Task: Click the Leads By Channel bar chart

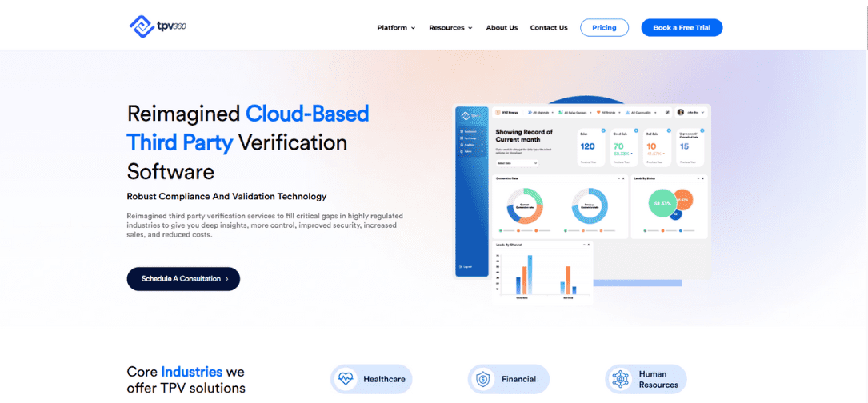Action: click(542, 272)
